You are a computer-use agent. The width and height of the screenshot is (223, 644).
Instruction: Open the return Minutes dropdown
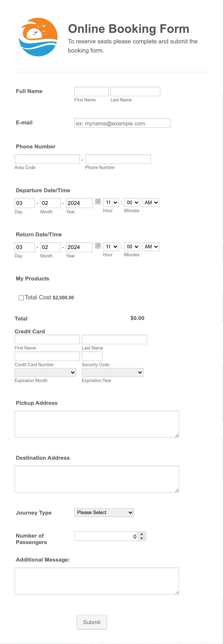point(131,246)
